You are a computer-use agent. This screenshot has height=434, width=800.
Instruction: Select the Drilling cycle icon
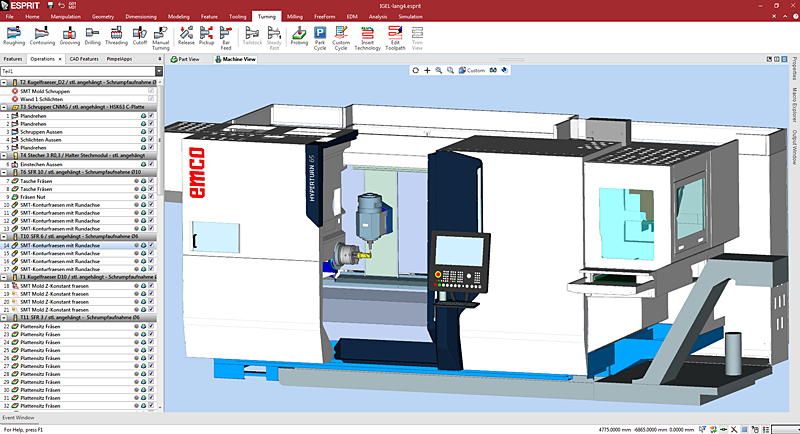[92, 37]
